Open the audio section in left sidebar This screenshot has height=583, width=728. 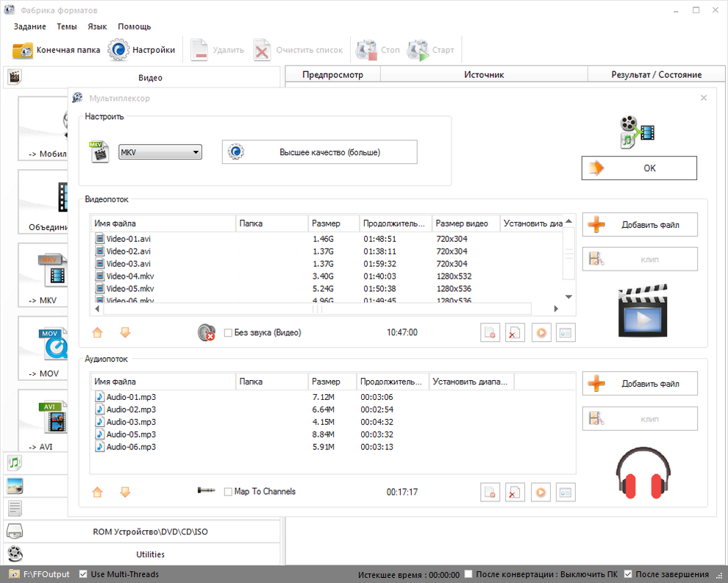pos(14,462)
